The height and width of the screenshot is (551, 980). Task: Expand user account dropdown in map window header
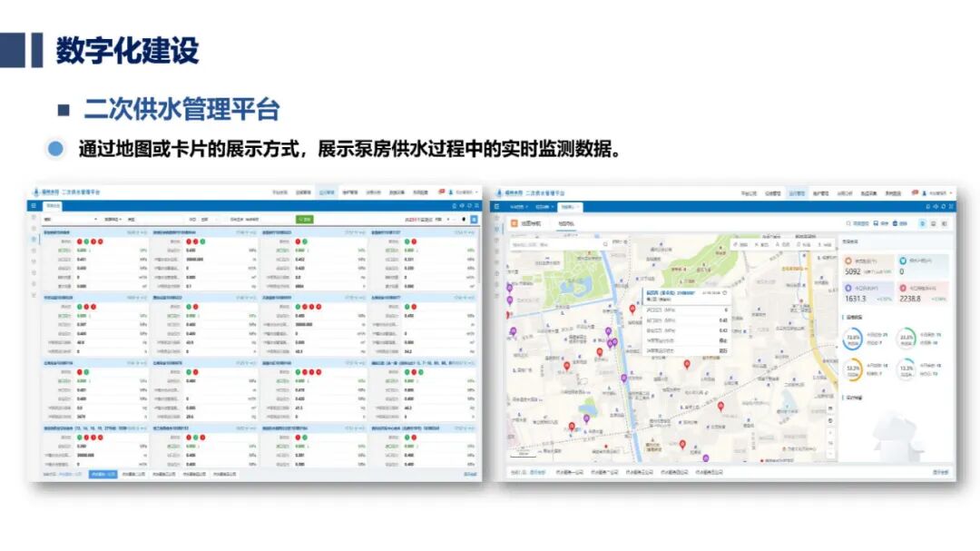coord(937,193)
